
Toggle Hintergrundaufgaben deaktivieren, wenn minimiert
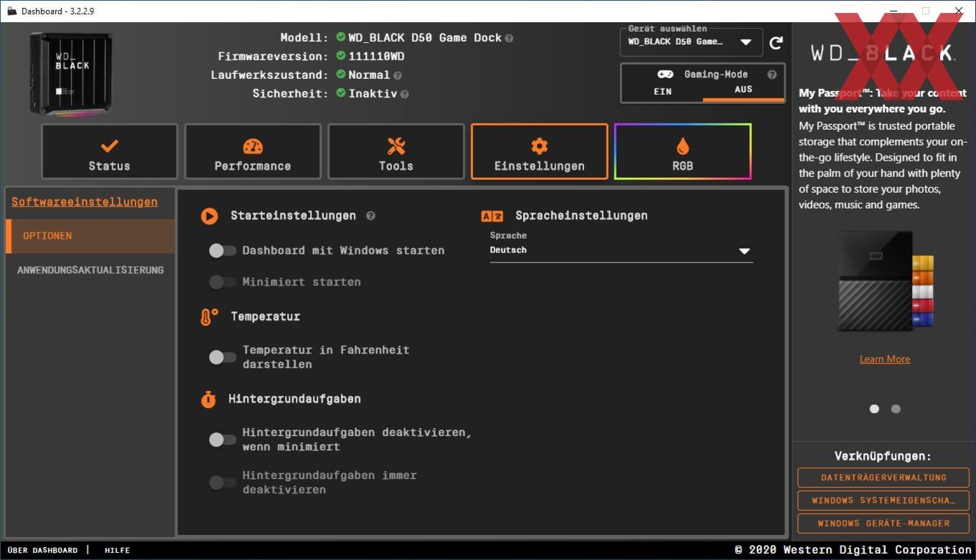point(222,440)
